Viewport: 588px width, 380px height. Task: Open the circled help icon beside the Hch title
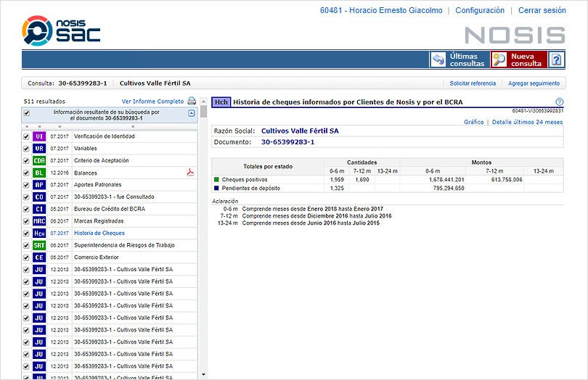pyautogui.click(x=559, y=102)
